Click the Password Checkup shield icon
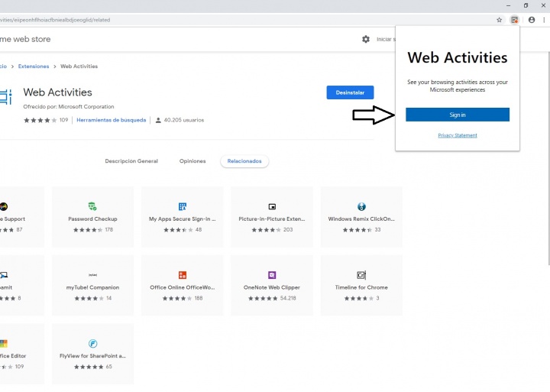 coord(92,206)
